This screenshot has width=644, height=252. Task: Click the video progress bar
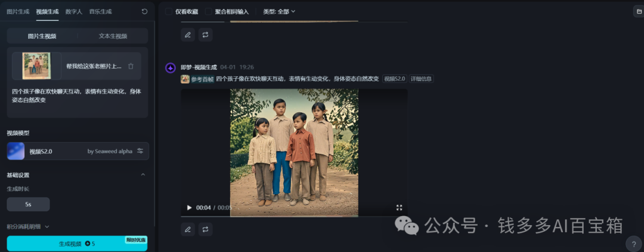pos(294,216)
